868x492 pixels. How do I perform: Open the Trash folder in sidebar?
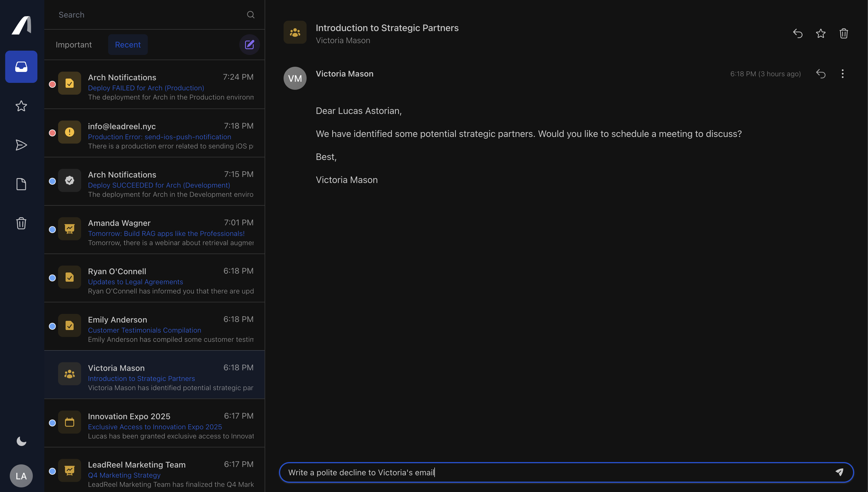point(21,223)
